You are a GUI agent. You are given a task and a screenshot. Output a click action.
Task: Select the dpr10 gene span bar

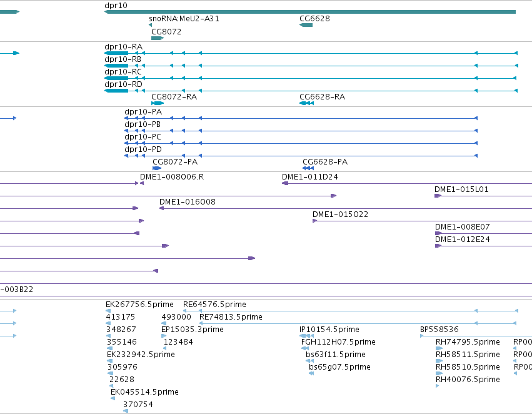tap(310, 12)
